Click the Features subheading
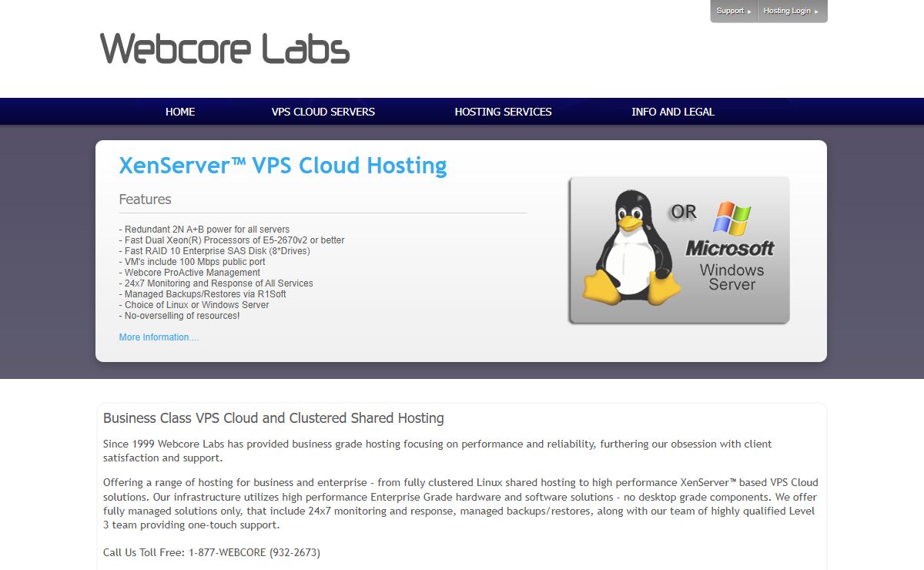Viewport: 924px width, 570px height. point(145,199)
